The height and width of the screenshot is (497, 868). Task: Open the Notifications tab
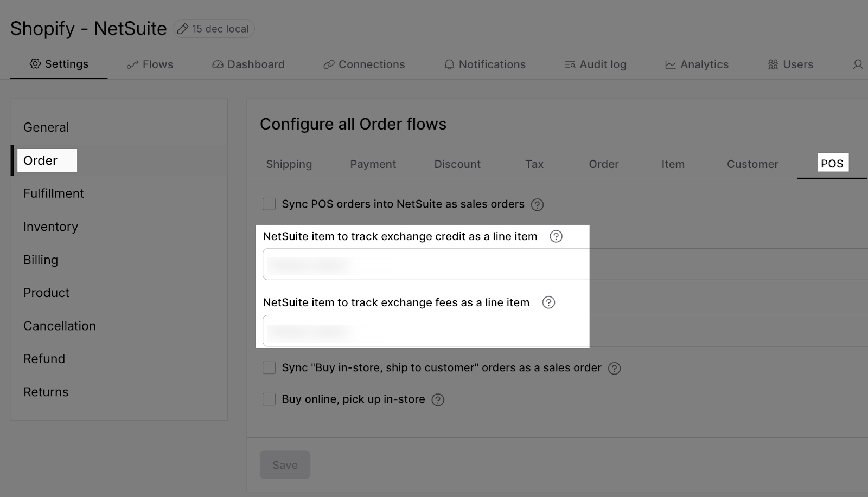[484, 64]
